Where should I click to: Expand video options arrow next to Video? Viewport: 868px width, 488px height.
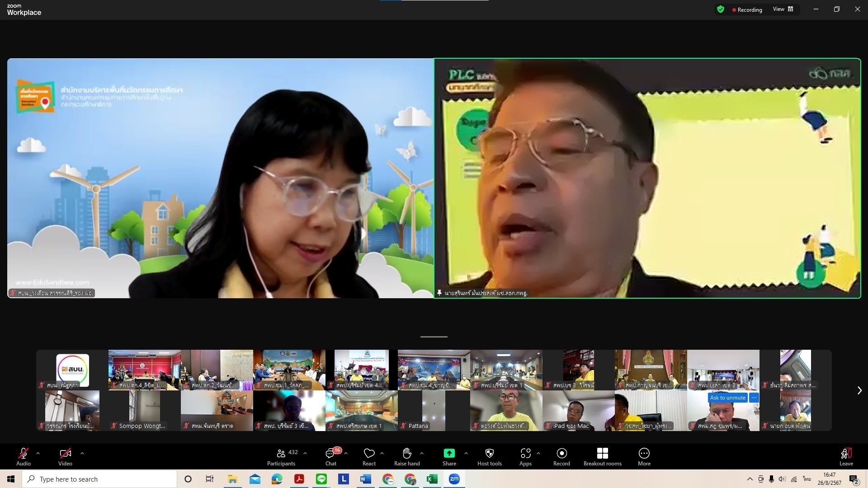[x=82, y=453]
